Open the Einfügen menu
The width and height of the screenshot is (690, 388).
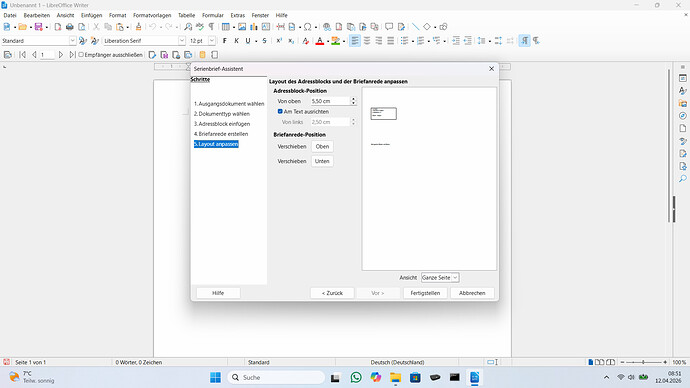pyautogui.click(x=92, y=15)
